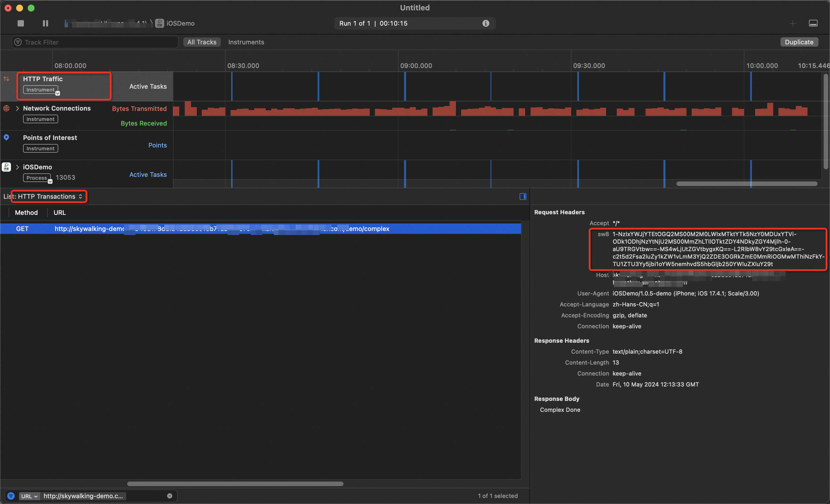
Task: Click the filter icon inside Track Filter field
Action: click(18, 42)
